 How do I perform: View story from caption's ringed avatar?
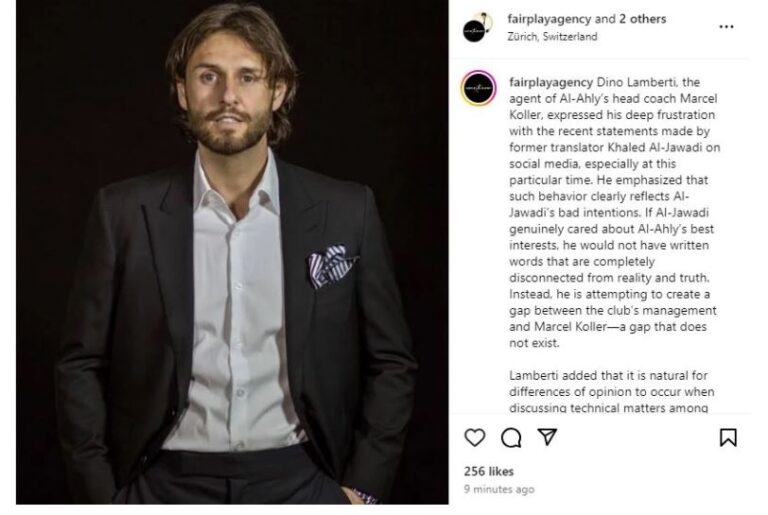(x=477, y=90)
